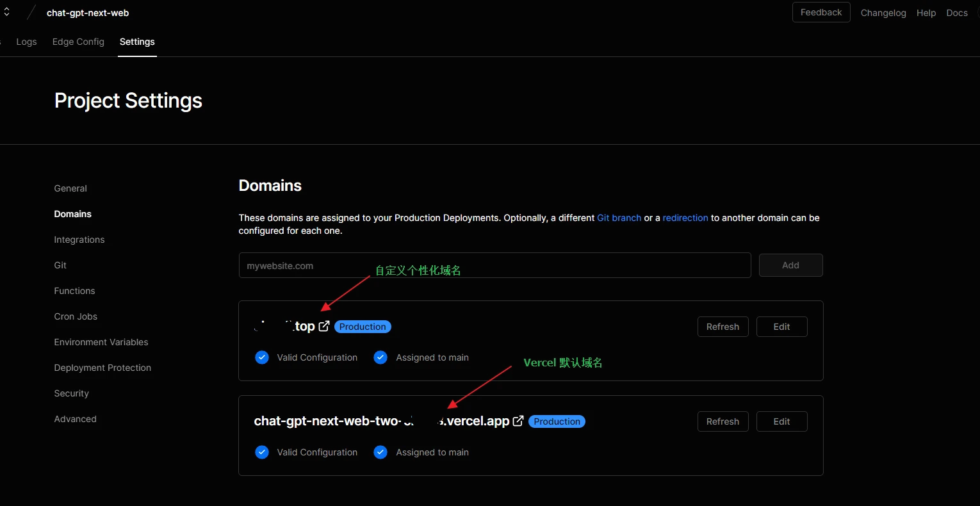The image size is (980, 506).
Task: Click Valid Configuration text under .top domain
Action: tap(317, 357)
